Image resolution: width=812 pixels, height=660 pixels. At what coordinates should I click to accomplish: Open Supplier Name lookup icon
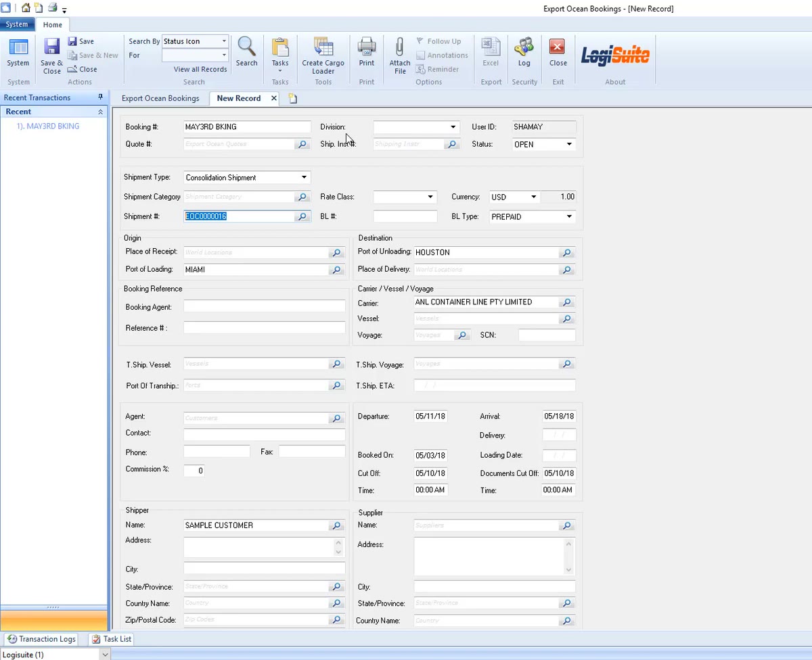coord(567,525)
